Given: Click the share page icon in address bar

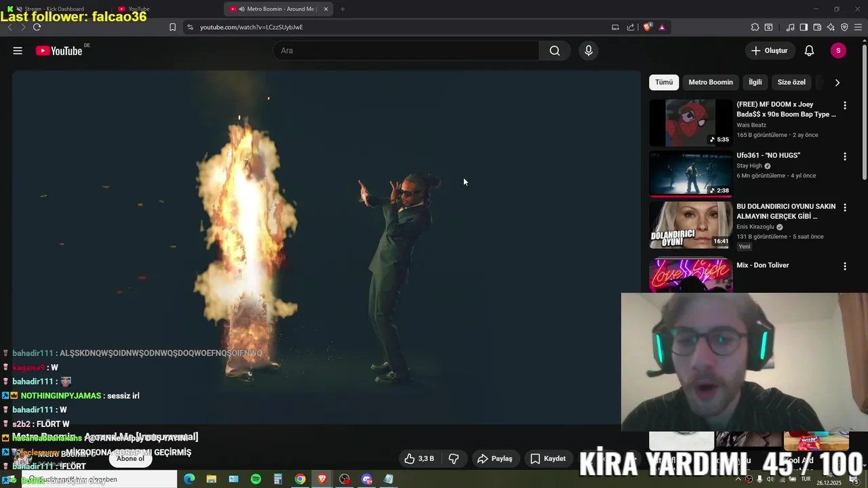Looking at the screenshot, I should pos(631,27).
